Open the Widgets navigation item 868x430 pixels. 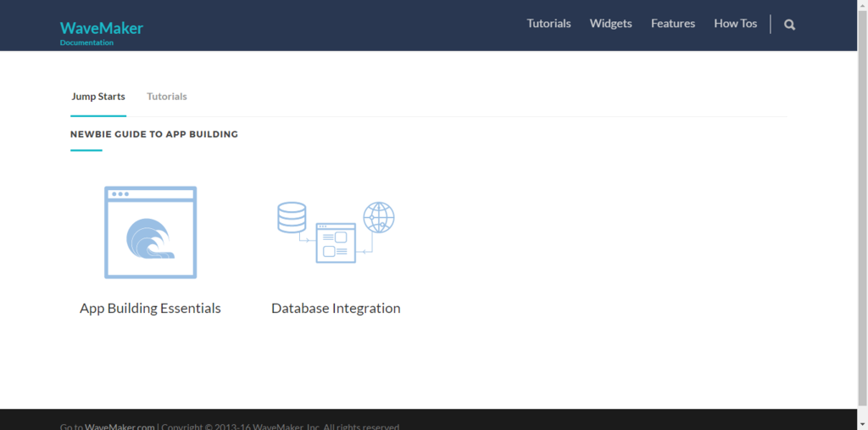coord(610,23)
